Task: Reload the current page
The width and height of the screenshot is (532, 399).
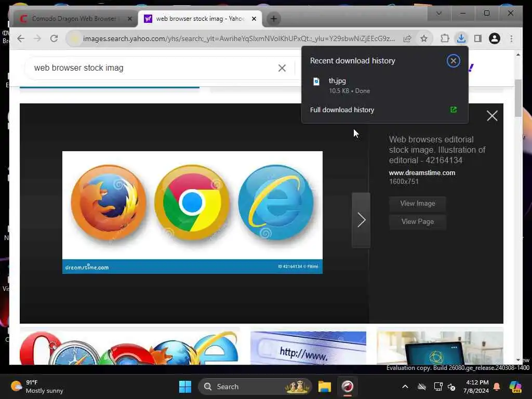Action: click(54, 38)
